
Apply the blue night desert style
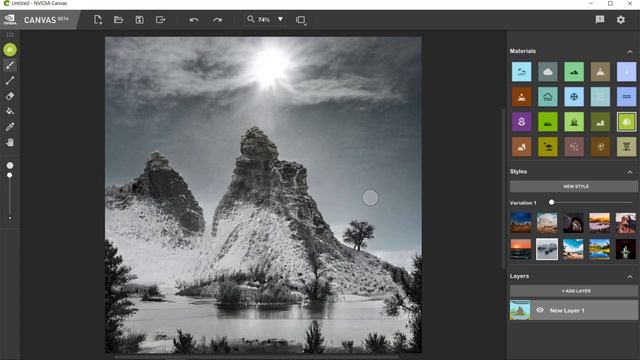tap(521, 222)
